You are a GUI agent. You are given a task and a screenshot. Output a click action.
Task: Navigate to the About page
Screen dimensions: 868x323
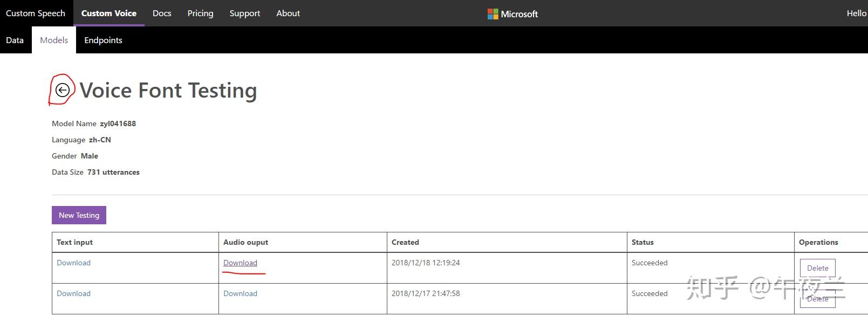coord(288,13)
